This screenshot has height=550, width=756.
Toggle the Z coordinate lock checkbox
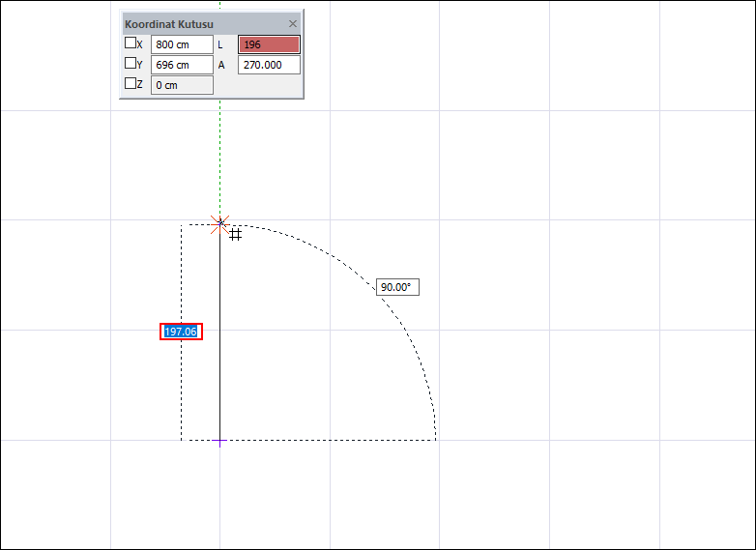(131, 84)
